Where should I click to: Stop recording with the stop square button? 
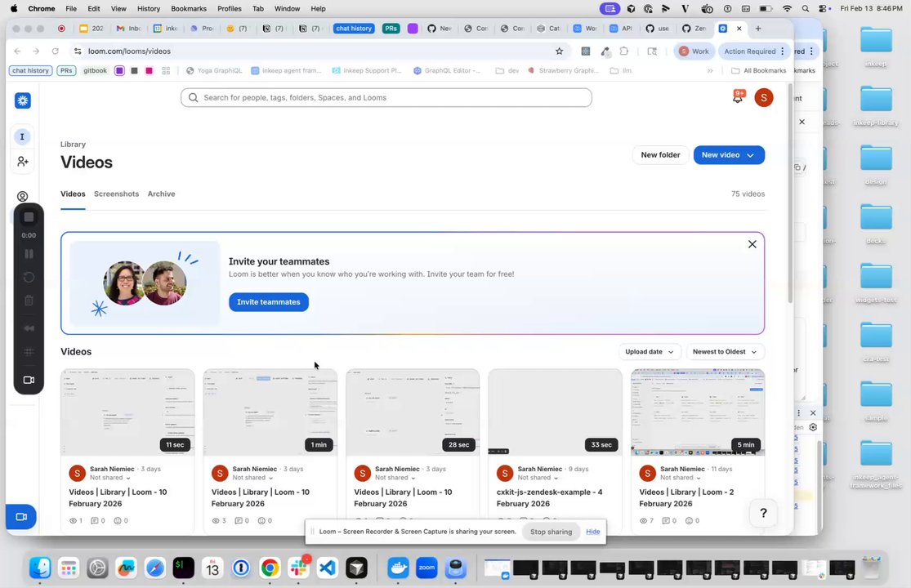[x=29, y=217]
